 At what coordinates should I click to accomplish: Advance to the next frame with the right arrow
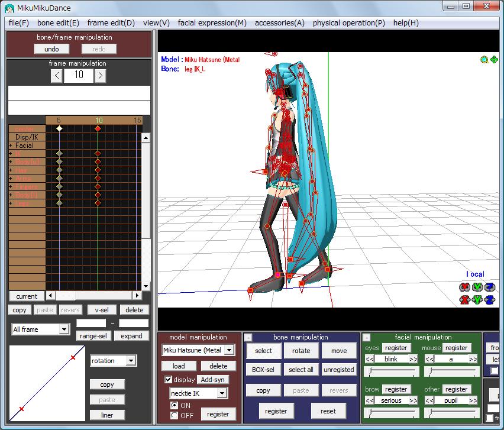[x=101, y=76]
